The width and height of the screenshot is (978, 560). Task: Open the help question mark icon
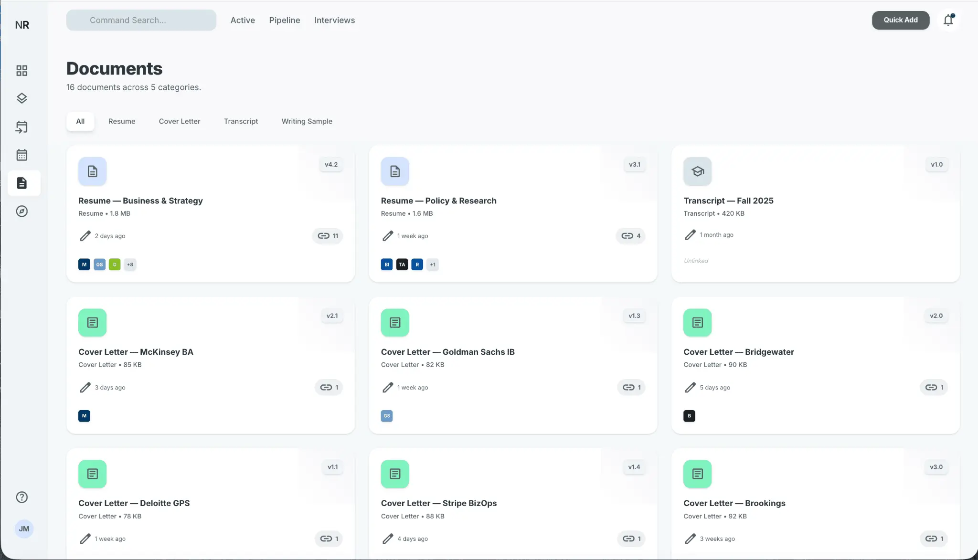click(21, 497)
